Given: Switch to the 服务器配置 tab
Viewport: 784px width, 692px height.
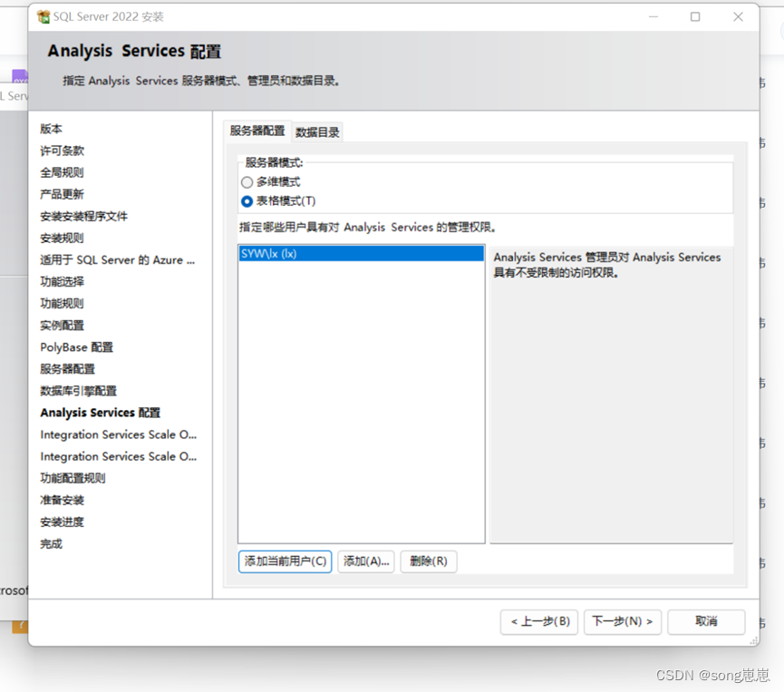Looking at the screenshot, I should pos(257,132).
